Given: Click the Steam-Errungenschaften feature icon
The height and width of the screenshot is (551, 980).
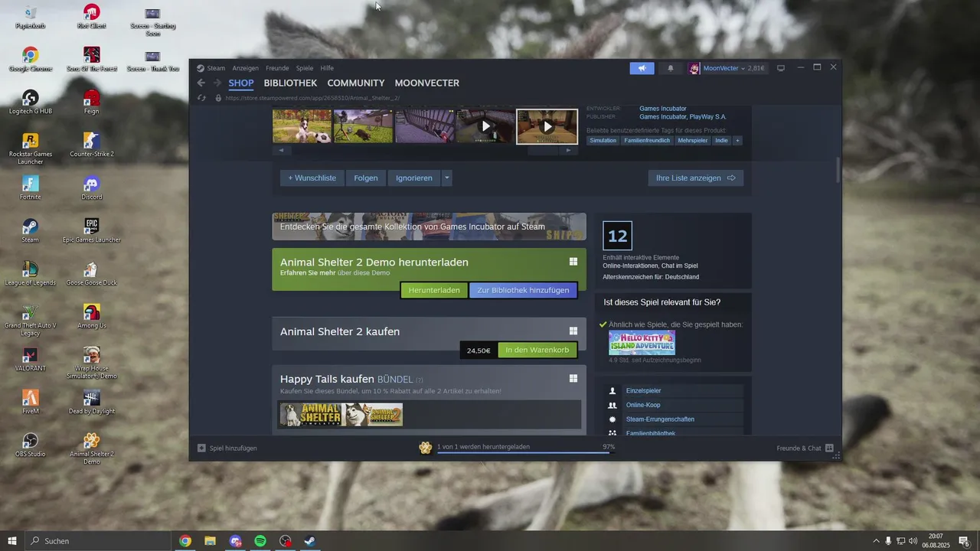Looking at the screenshot, I should coord(612,419).
